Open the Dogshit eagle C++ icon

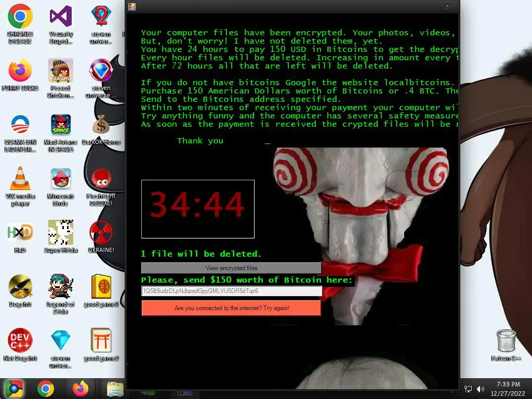click(20, 287)
